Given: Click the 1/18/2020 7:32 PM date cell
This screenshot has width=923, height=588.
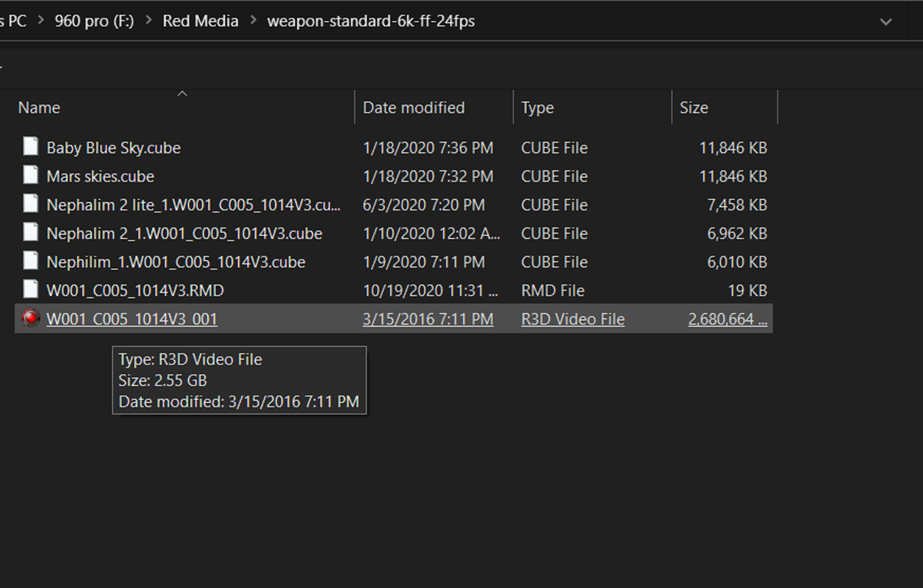Looking at the screenshot, I should [428, 176].
